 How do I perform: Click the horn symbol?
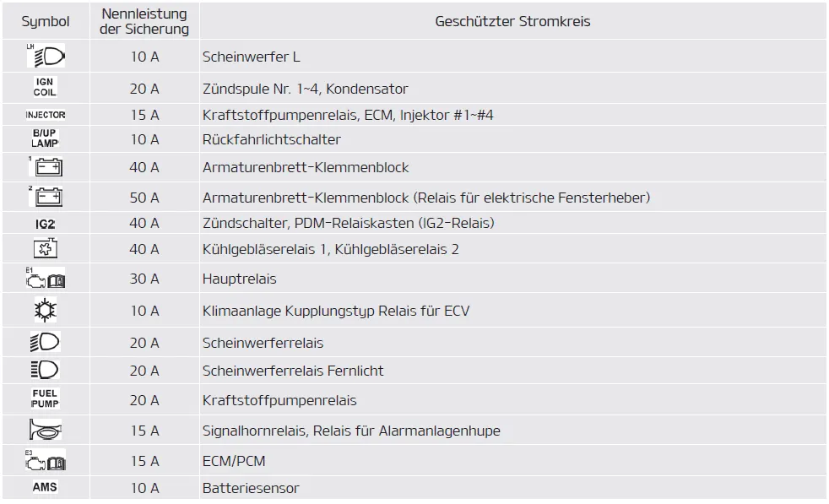click(46, 431)
